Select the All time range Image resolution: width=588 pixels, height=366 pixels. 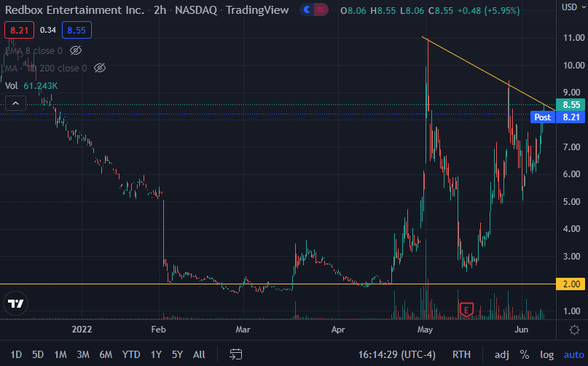(199, 354)
